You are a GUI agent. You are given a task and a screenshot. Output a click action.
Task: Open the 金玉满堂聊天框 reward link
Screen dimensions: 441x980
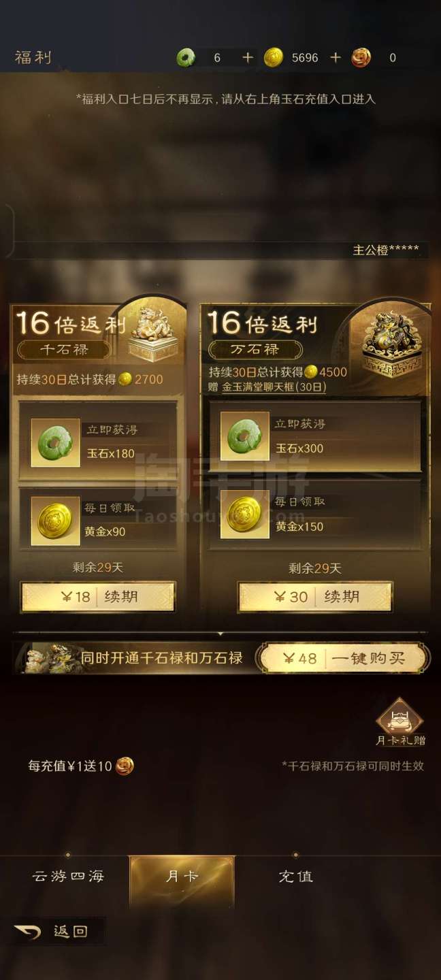pyautogui.click(x=274, y=387)
